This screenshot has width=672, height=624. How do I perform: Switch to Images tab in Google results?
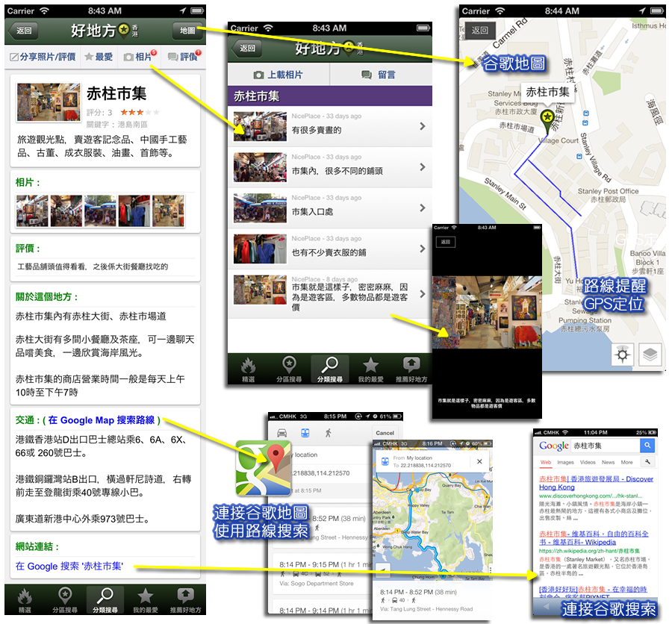click(x=565, y=463)
